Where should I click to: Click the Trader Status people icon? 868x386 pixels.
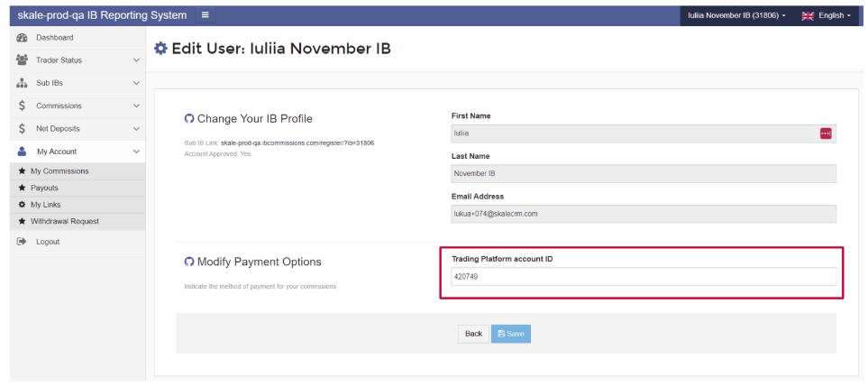coord(22,60)
